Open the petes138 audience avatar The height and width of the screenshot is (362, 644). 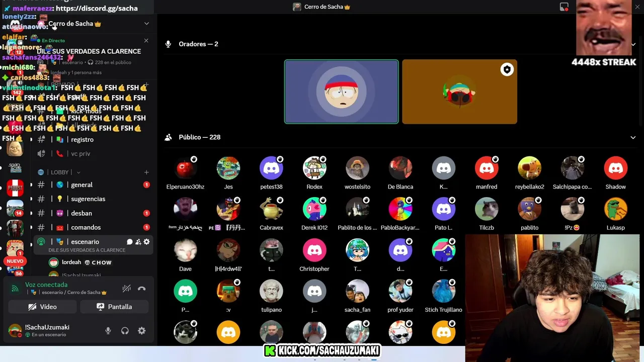pyautogui.click(x=271, y=168)
